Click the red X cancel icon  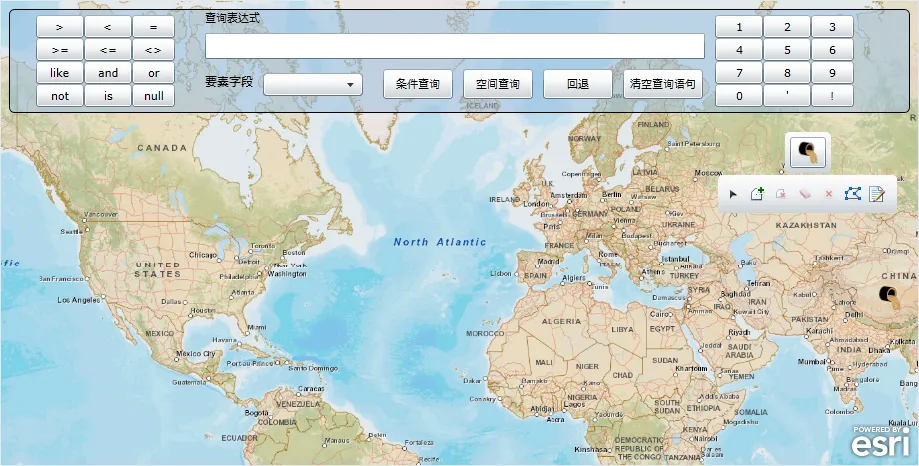(x=829, y=194)
